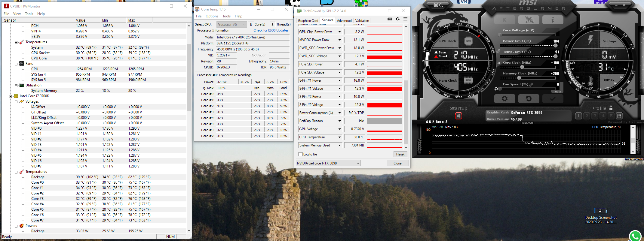Open the Select CPU Processor #0 dropdown

232,25
